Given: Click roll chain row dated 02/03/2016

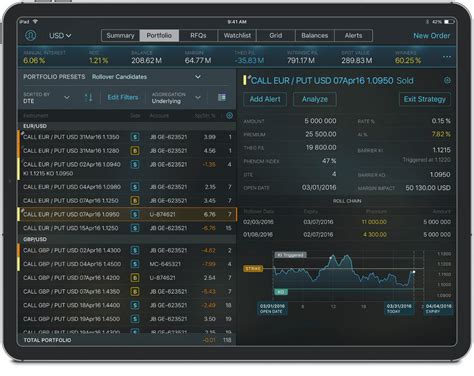Looking at the screenshot, I should coord(347,222).
